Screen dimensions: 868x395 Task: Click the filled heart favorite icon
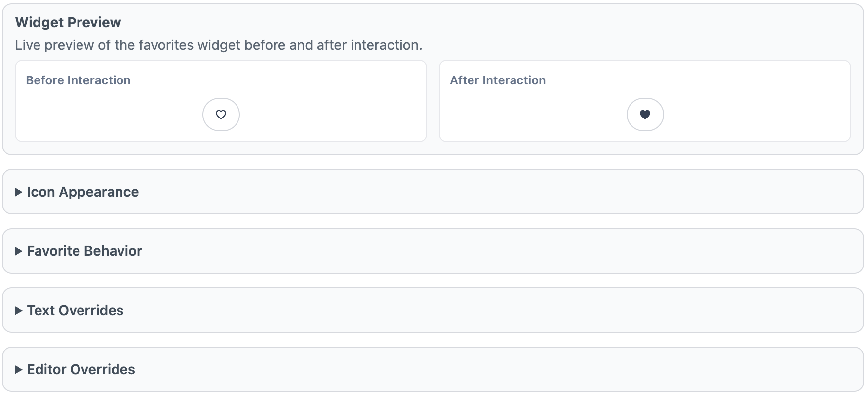tap(645, 115)
